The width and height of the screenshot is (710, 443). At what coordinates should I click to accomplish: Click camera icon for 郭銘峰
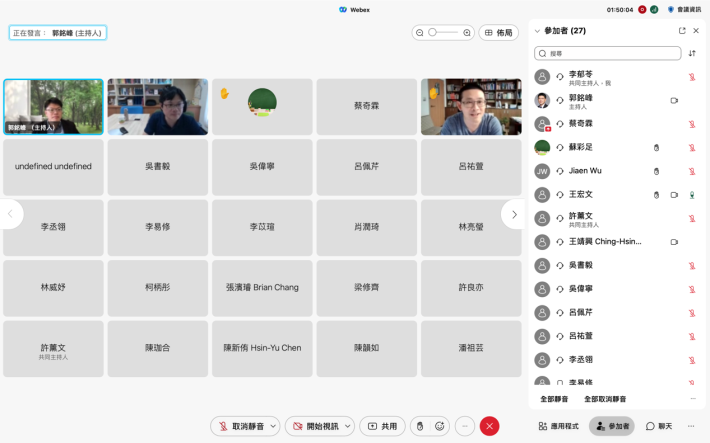point(674,101)
